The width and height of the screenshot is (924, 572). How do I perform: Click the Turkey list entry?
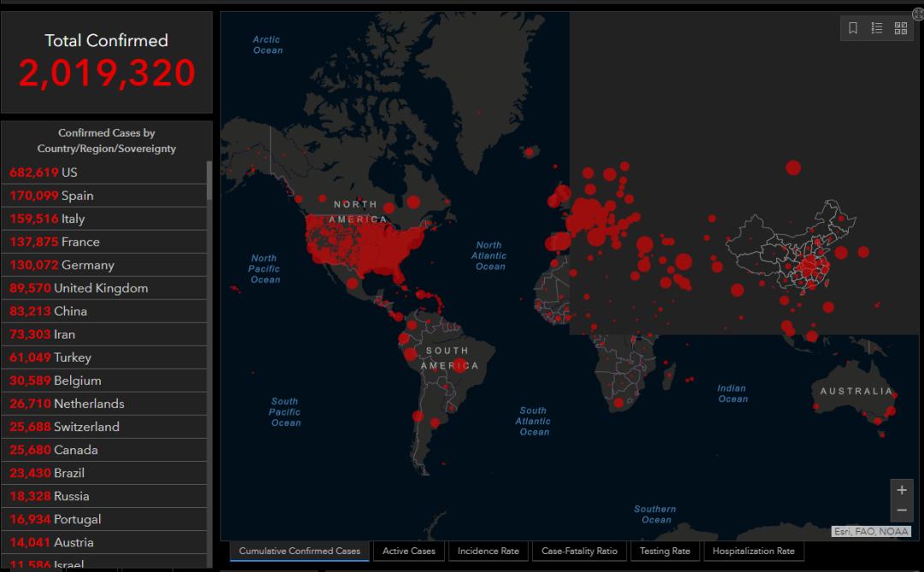pyautogui.click(x=104, y=357)
